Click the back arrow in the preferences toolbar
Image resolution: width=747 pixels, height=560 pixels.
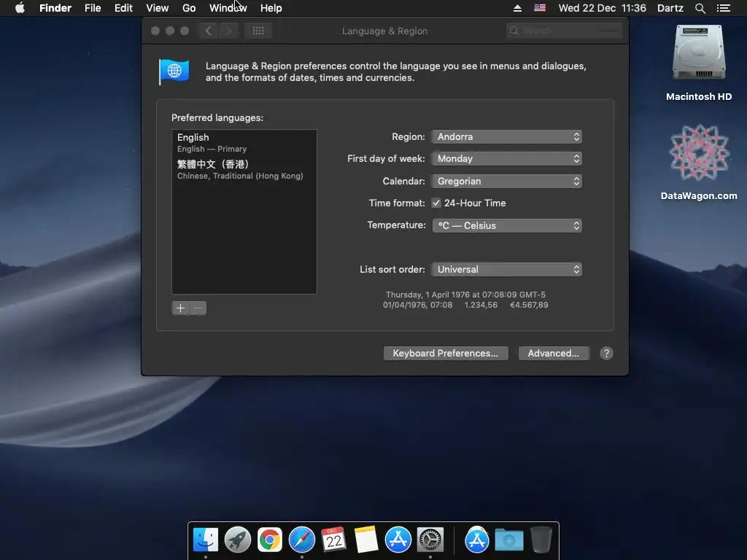pos(208,31)
